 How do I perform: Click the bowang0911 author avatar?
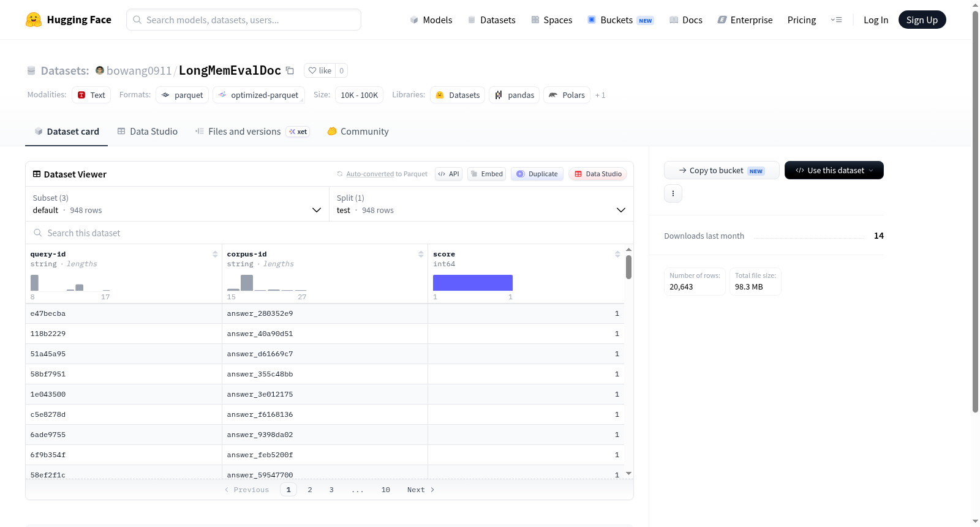[100, 70]
